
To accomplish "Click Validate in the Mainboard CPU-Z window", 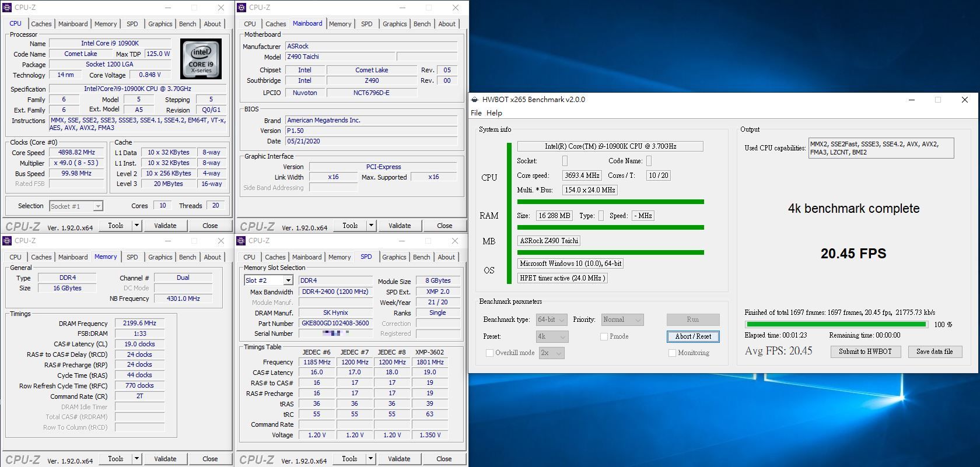I will click(400, 226).
